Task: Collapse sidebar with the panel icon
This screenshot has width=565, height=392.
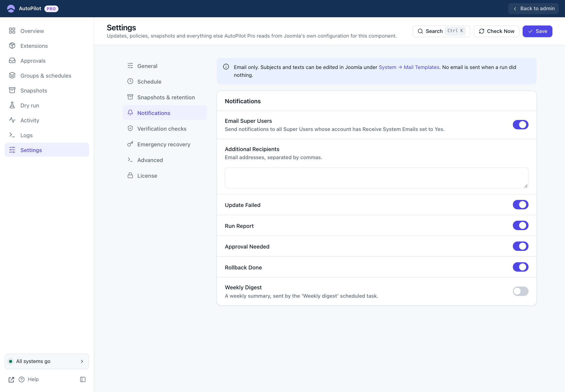Action: (x=83, y=379)
